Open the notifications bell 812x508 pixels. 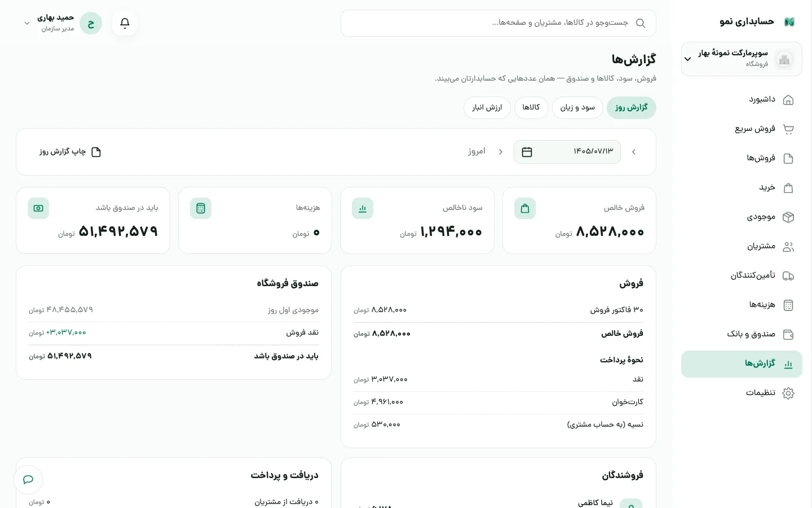click(125, 23)
